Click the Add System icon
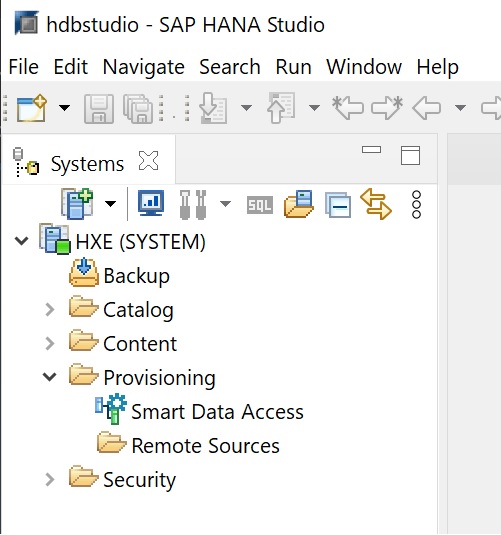The height and width of the screenshot is (535, 501). [77, 203]
